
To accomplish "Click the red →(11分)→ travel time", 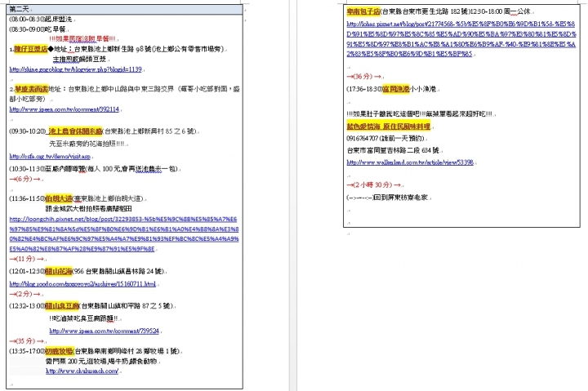I will [27, 259].
